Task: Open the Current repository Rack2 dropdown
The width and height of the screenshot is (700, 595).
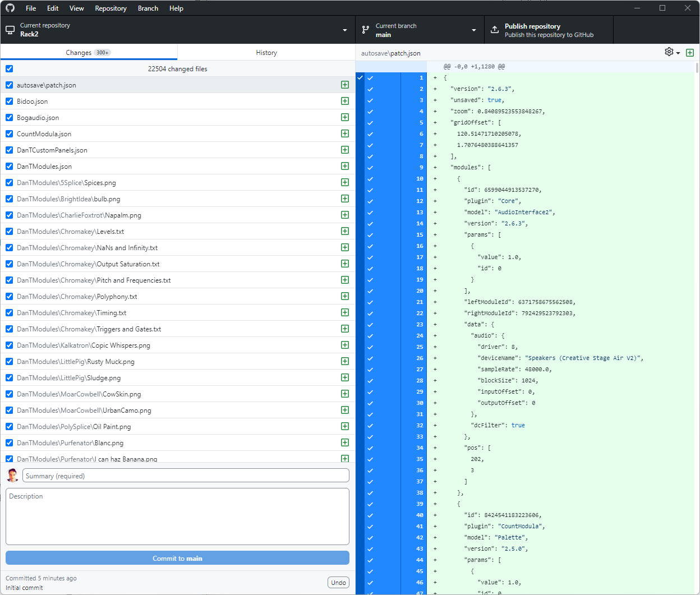Action: click(x=177, y=30)
